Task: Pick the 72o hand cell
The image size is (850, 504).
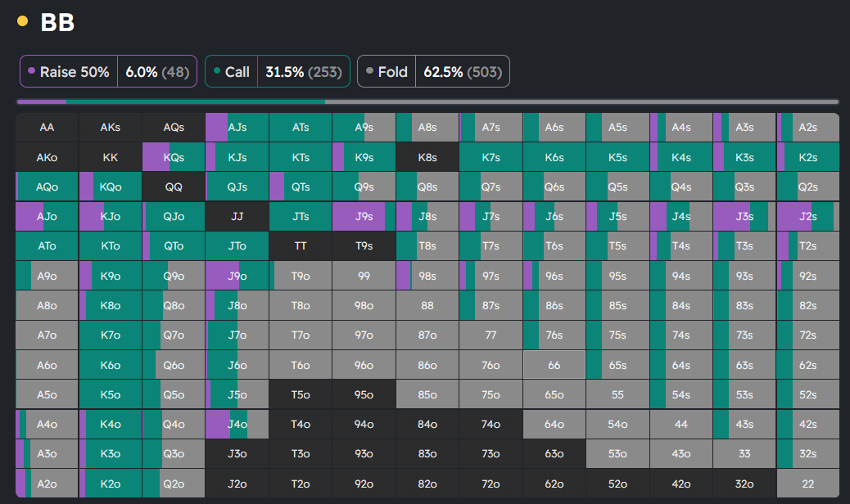Action: click(491, 484)
